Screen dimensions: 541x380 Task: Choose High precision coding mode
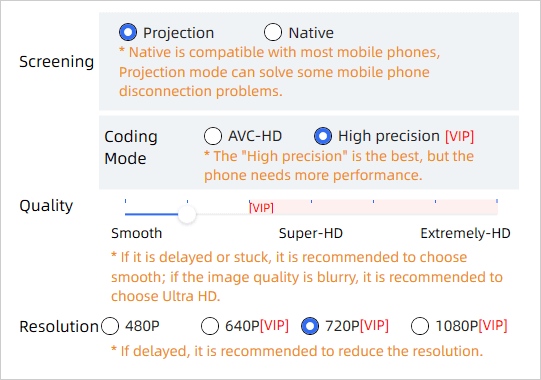point(323,136)
